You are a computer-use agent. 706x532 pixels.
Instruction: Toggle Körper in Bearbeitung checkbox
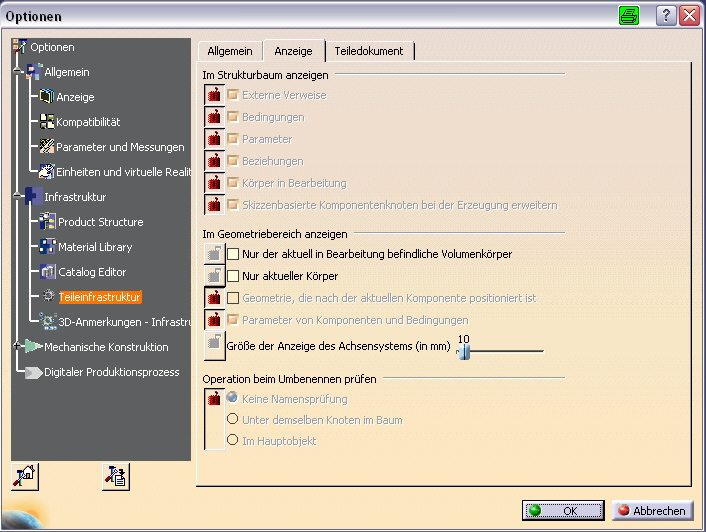233,183
